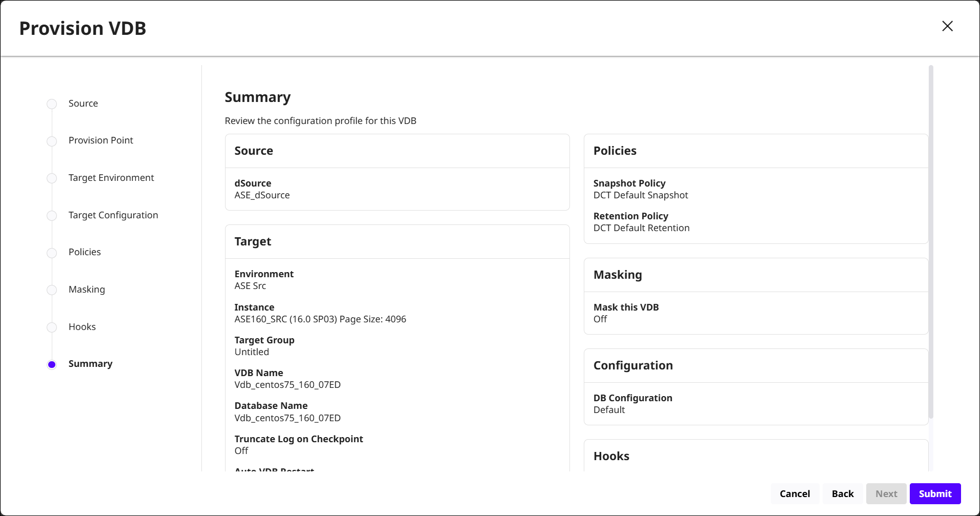Click the vertical scrollbar in summary panel
Image resolution: width=980 pixels, height=516 pixels.
[931, 241]
